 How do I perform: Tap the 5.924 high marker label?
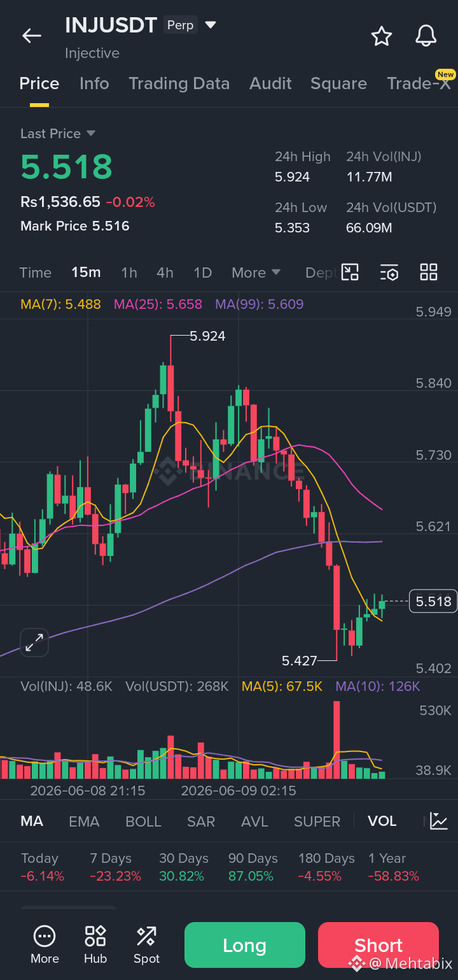tap(207, 336)
